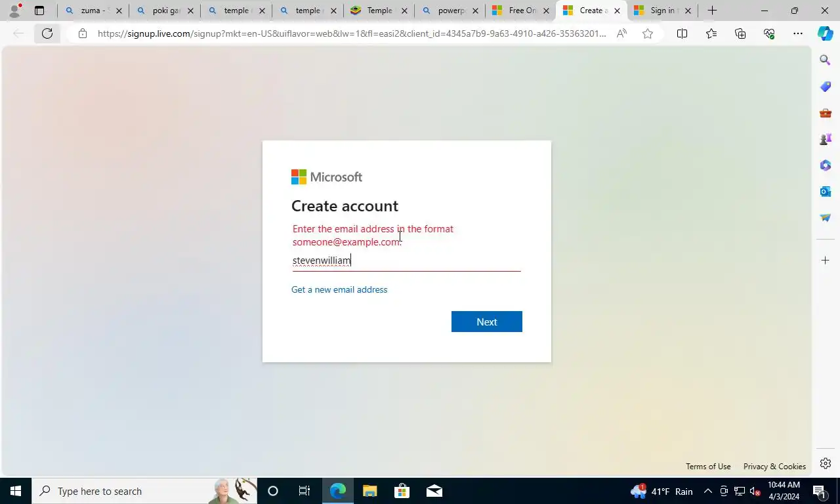Open sidebar Microsoft 365 icon
Image resolution: width=840 pixels, height=504 pixels.
click(826, 165)
